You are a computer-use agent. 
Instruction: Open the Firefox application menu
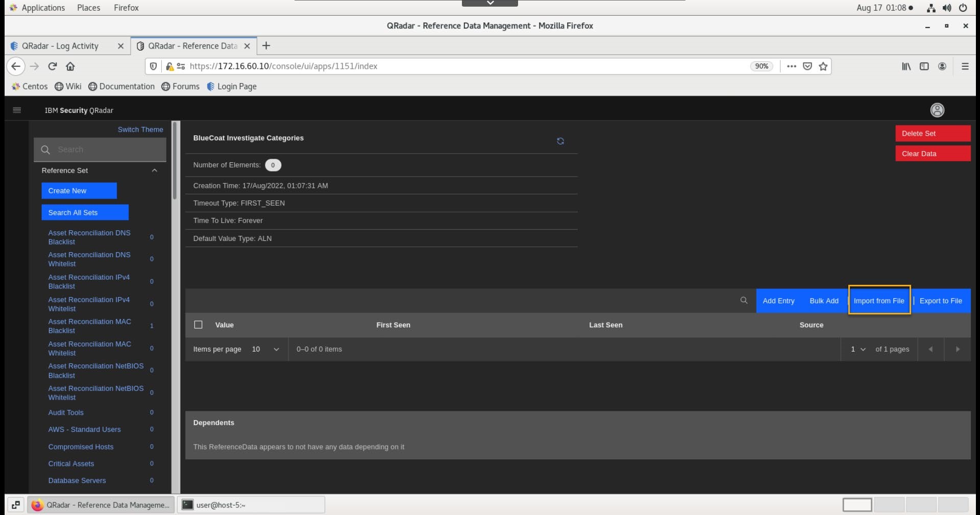click(965, 66)
